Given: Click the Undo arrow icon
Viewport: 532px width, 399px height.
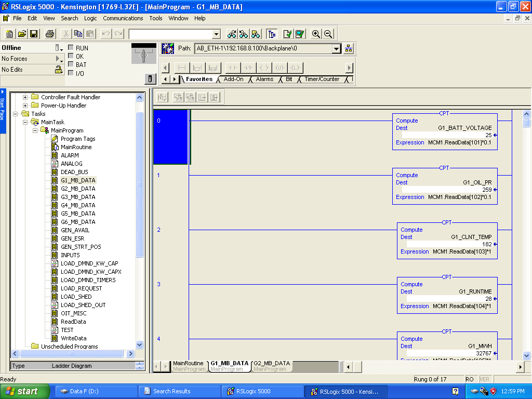Looking at the screenshot, I should point(106,34).
